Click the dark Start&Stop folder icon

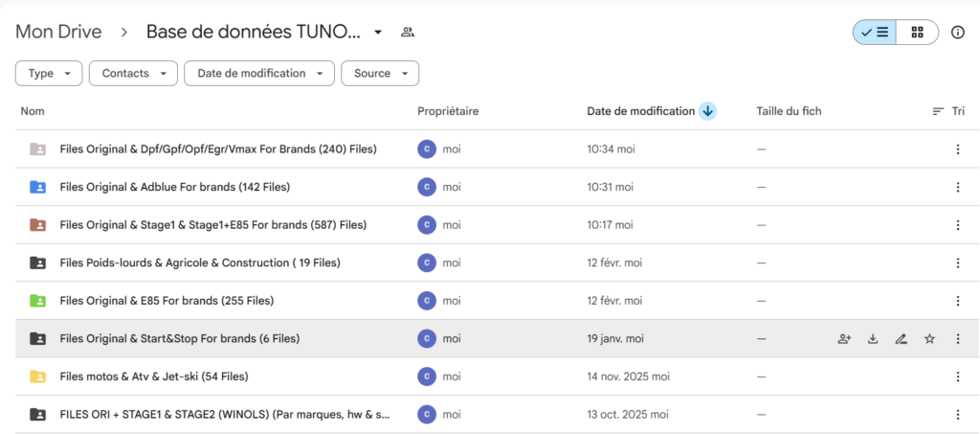click(x=37, y=338)
